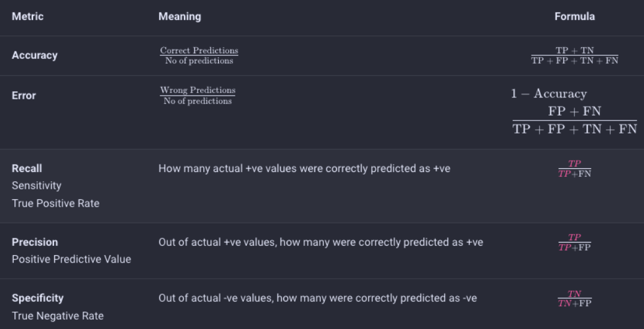
Task: Select the Accuracy metric label
Action: click(x=35, y=55)
